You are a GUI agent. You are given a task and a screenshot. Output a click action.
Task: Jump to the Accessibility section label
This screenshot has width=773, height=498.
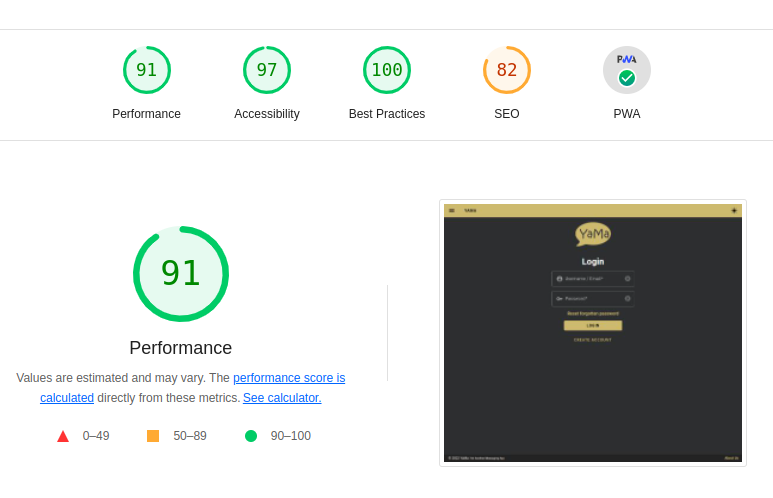click(x=267, y=114)
